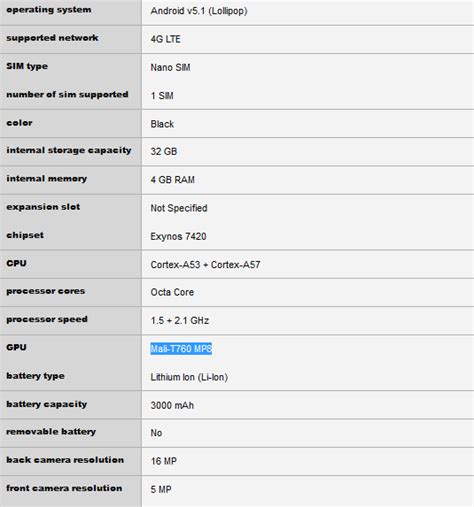Click the internal storage capacity label
The image size is (474, 507).
(x=69, y=150)
